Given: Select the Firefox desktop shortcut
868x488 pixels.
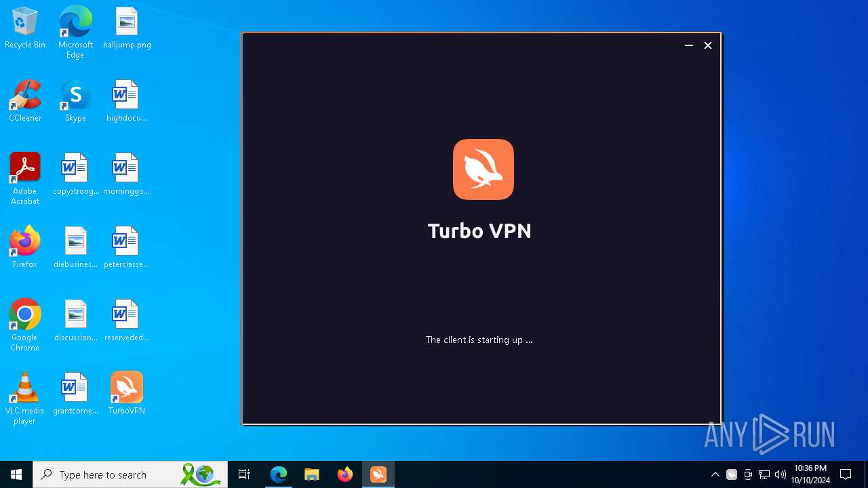Looking at the screenshot, I should (x=25, y=248).
